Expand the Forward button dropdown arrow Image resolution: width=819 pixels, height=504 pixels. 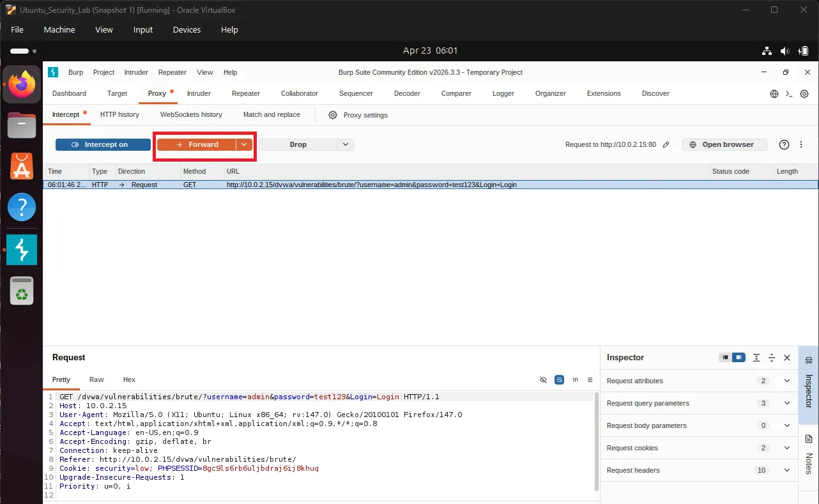coord(244,144)
